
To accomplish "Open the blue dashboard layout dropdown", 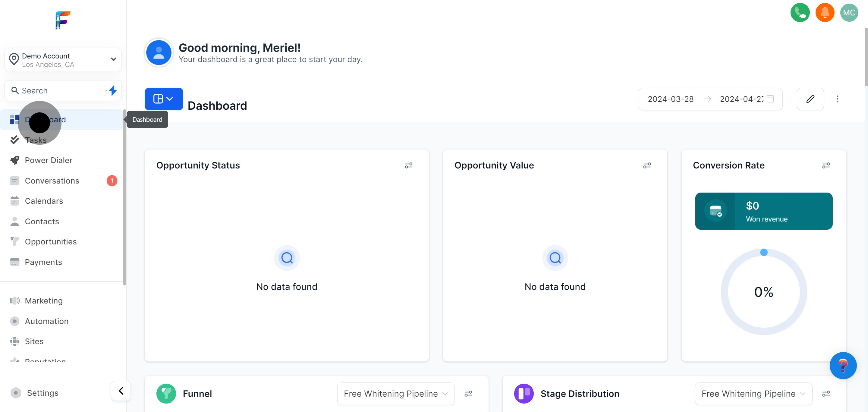I will (164, 99).
